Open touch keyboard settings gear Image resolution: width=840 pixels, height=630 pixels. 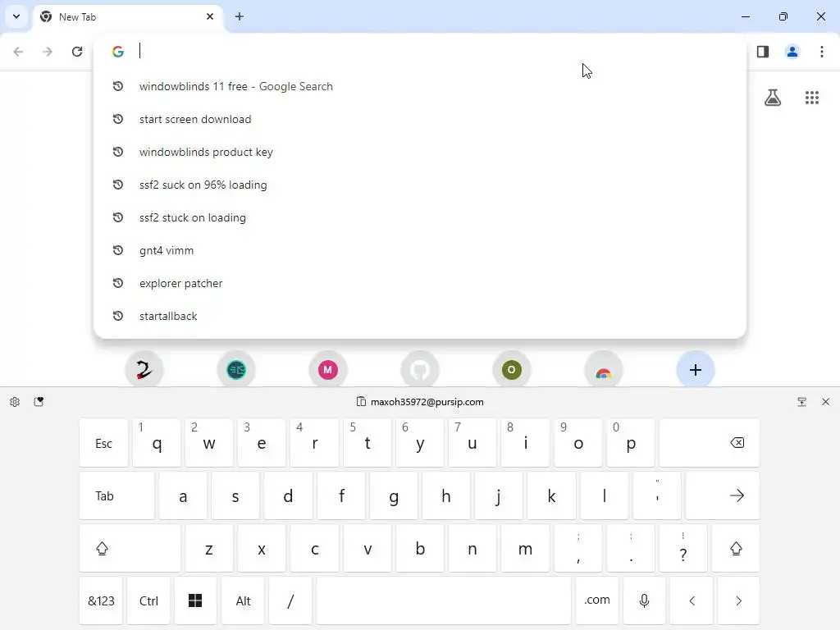tap(15, 402)
